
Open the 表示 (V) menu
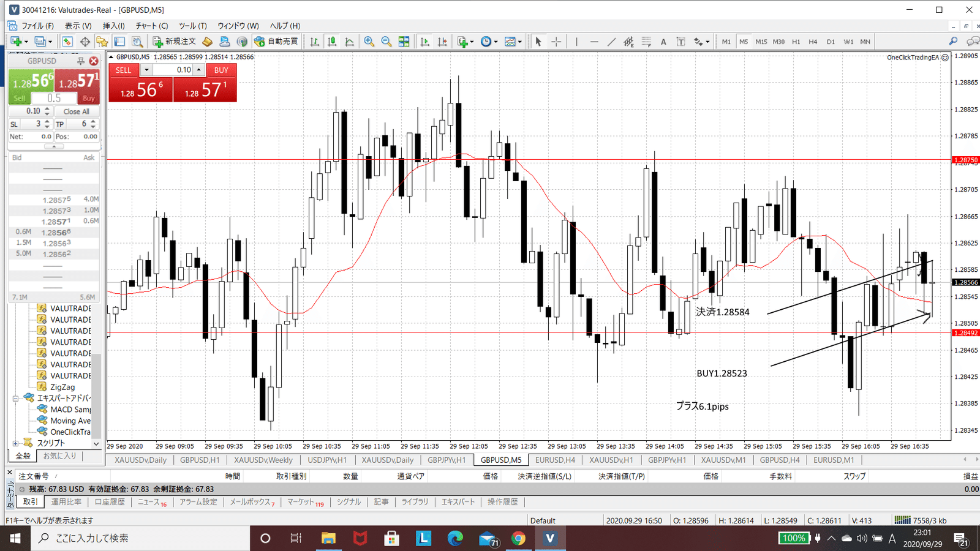(x=78, y=26)
